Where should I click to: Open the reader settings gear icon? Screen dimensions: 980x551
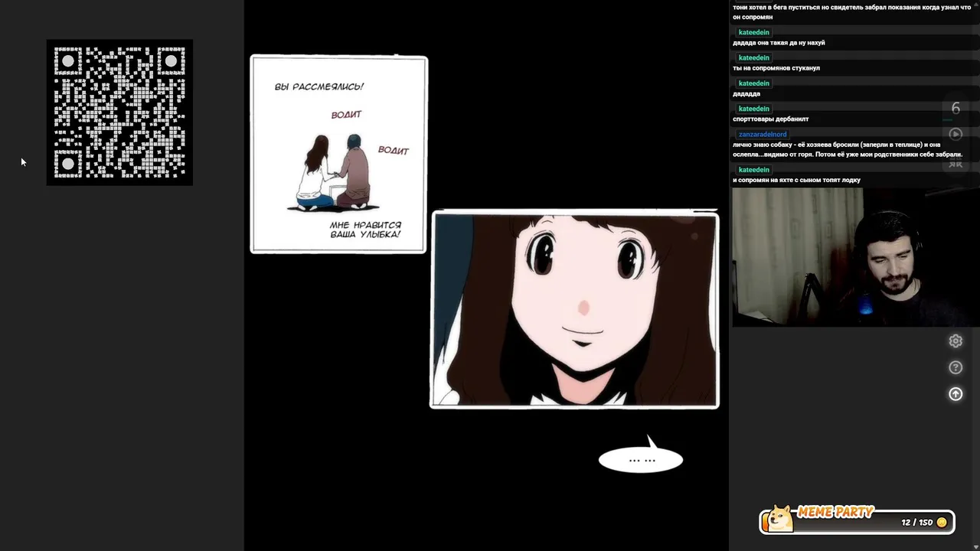(955, 341)
